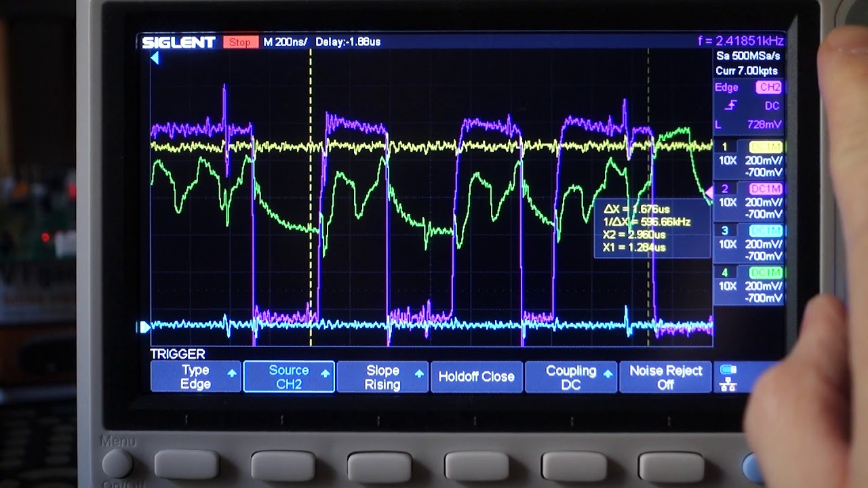
Task: Toggle the Noise Reject Off setting
Action: pos(665,377)
